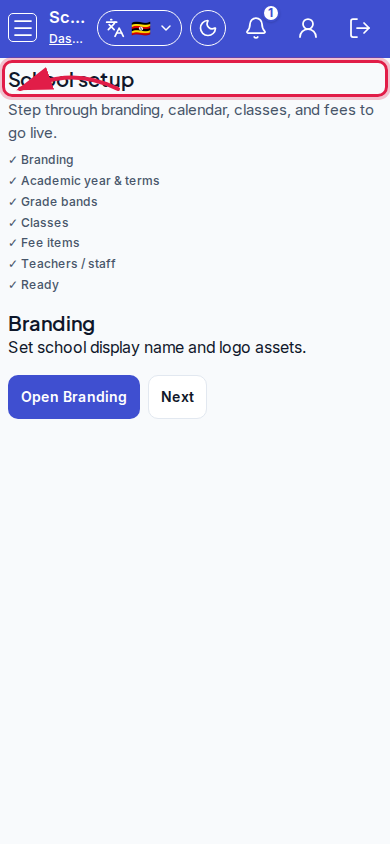Click the notification count badge

271,12
